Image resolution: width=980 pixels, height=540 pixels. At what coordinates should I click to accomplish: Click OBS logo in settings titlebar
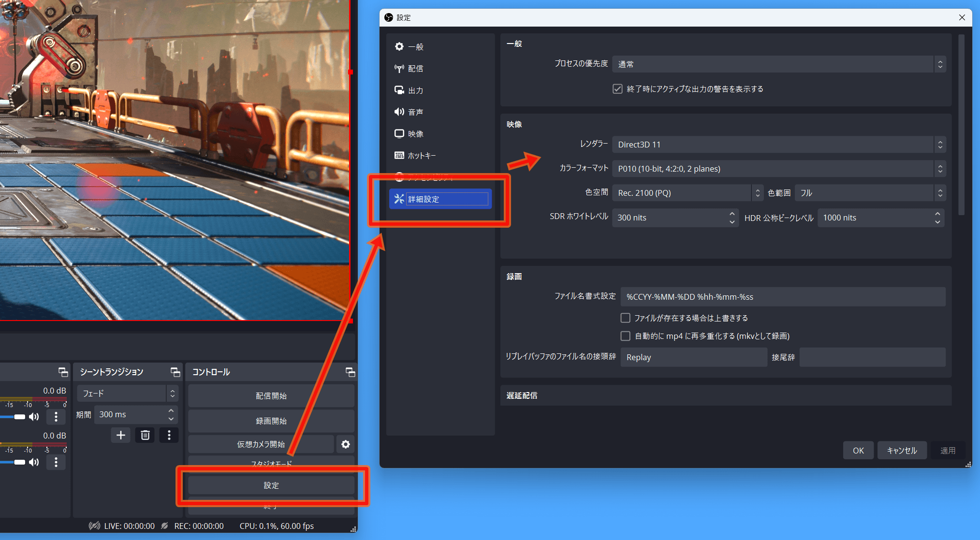click(x=389, y=17)
